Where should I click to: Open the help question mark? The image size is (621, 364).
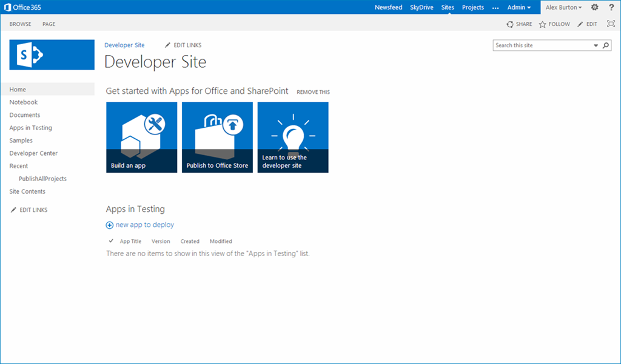pyautogui.click(x=611, y=7)
